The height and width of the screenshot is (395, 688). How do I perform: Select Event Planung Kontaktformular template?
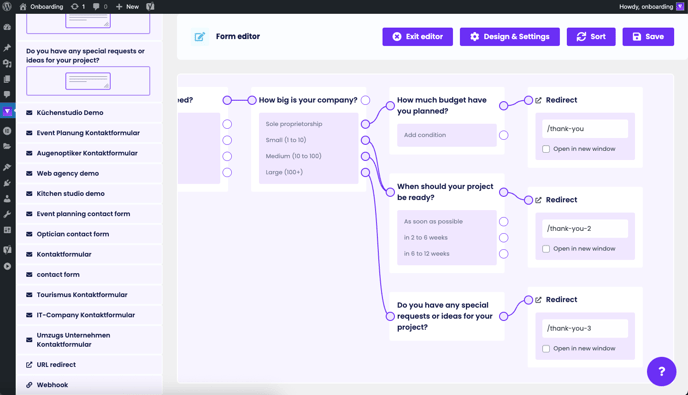(x=89, y=133)
